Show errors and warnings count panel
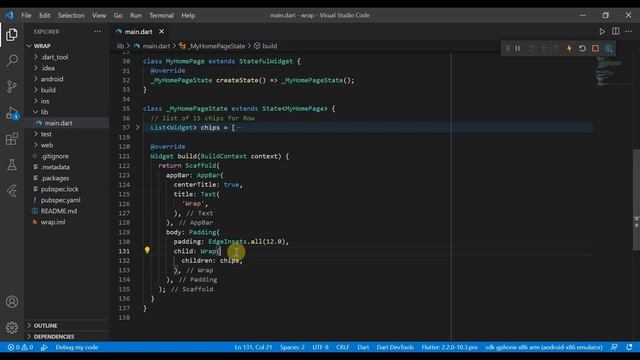 coord(20,347)
